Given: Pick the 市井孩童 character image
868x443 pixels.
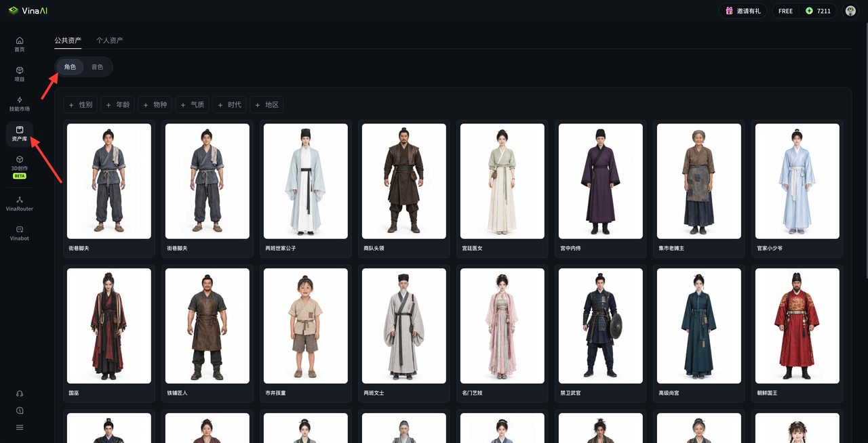Looking at the screenshot, I should point(306,326).
